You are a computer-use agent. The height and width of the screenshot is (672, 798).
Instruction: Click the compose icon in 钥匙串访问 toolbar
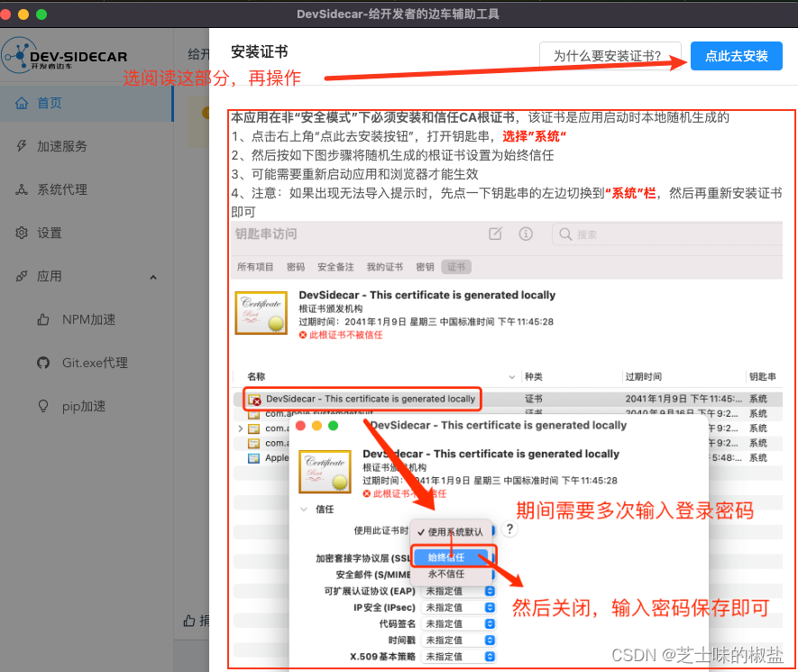tap(495, 234)
